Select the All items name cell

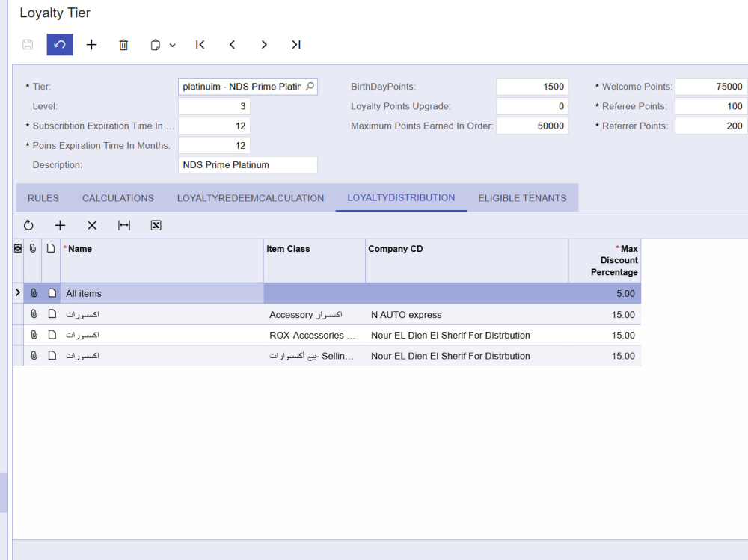click(x=162, y=293)
